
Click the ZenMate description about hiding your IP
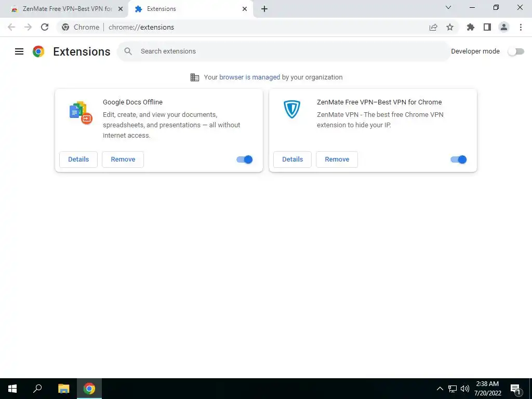(380, 120)
